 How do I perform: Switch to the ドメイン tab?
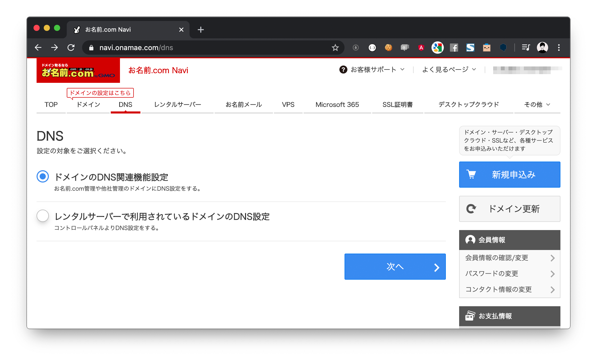[x=88, y=105]
